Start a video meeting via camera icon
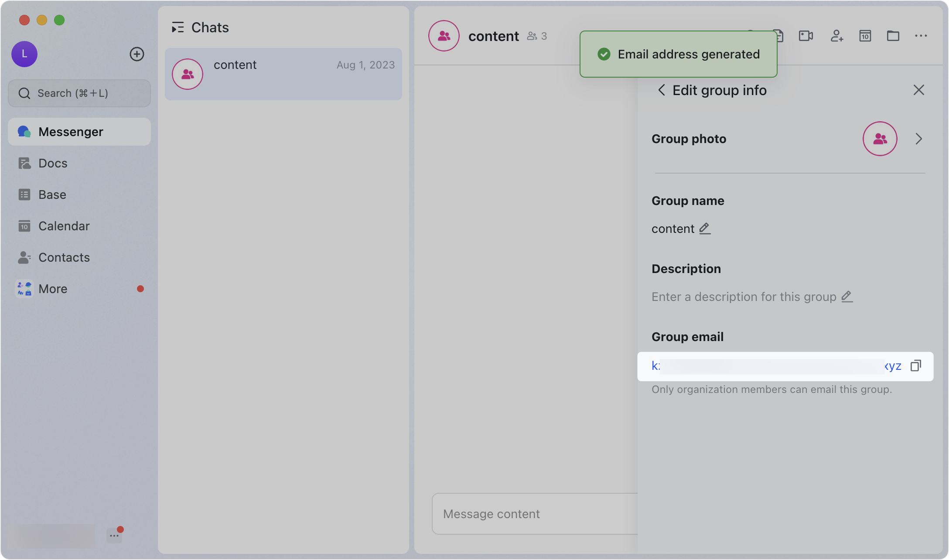This screenshot has height=560, width=949. (x=806, y=36)
